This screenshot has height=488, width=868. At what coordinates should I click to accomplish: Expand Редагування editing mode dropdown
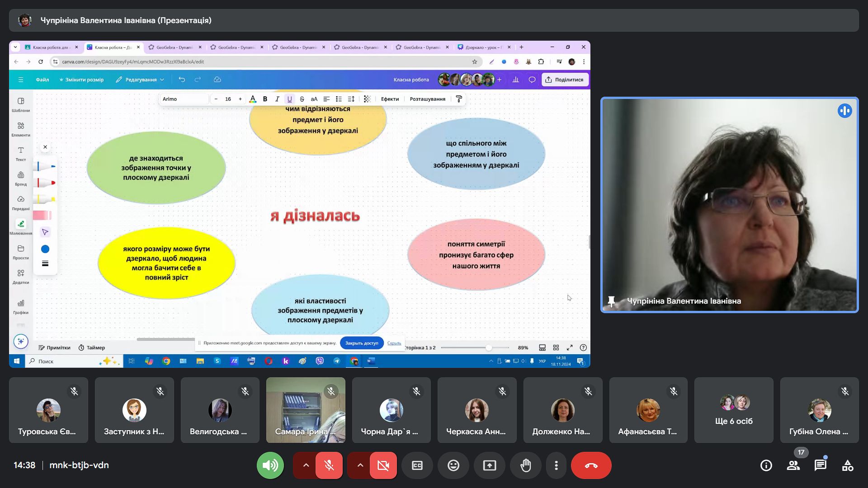140,80
